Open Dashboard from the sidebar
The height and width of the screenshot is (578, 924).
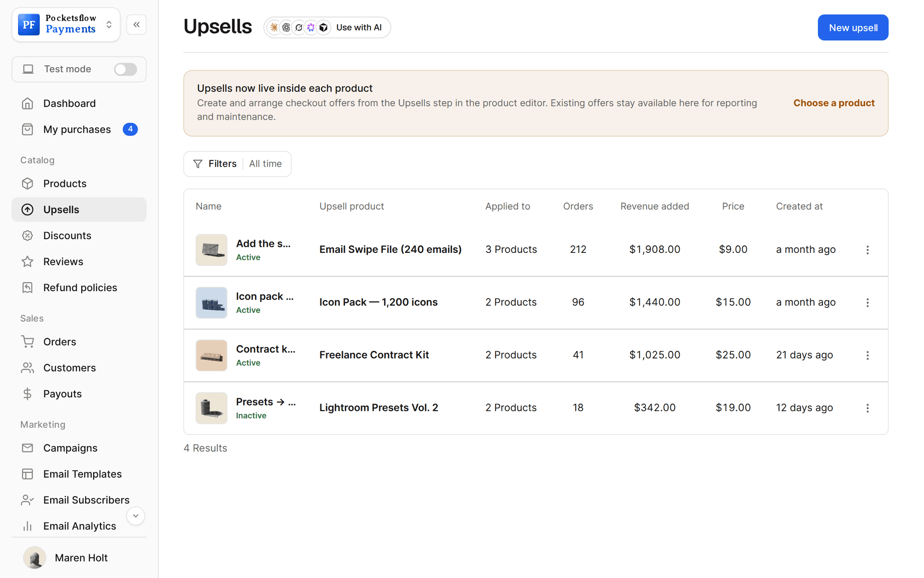click(79, 103)
